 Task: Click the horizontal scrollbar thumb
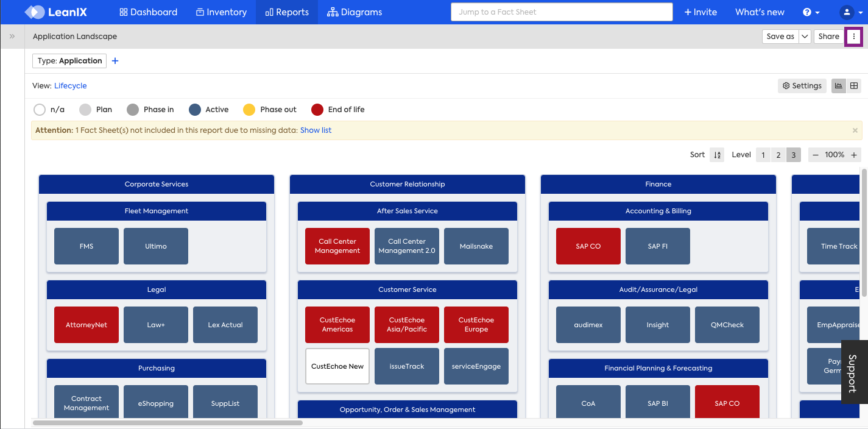point(168,422)
